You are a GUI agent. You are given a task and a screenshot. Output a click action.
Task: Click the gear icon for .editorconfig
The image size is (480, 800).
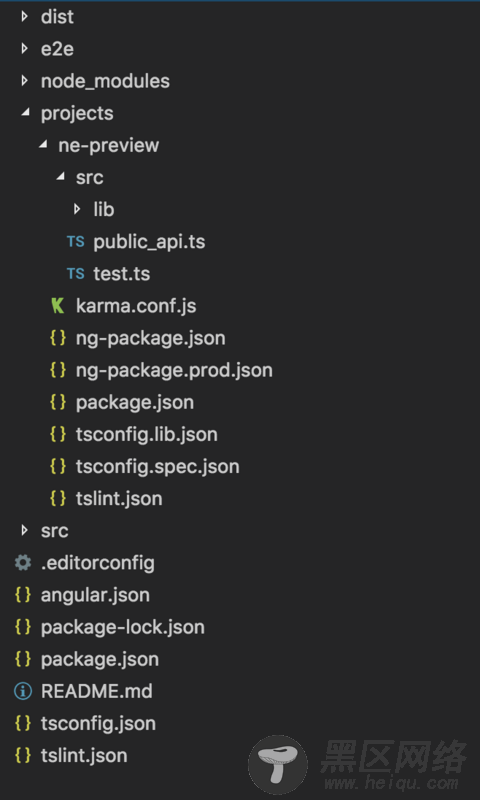tap(22, 563)
